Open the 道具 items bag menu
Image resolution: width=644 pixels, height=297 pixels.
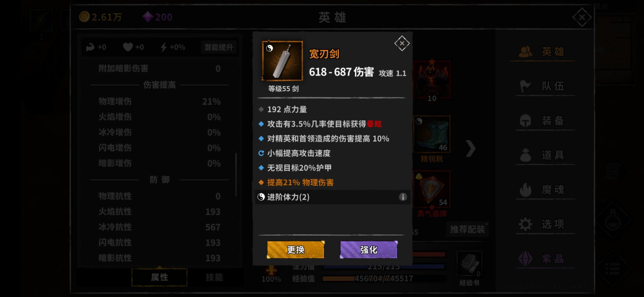point(542,155)
